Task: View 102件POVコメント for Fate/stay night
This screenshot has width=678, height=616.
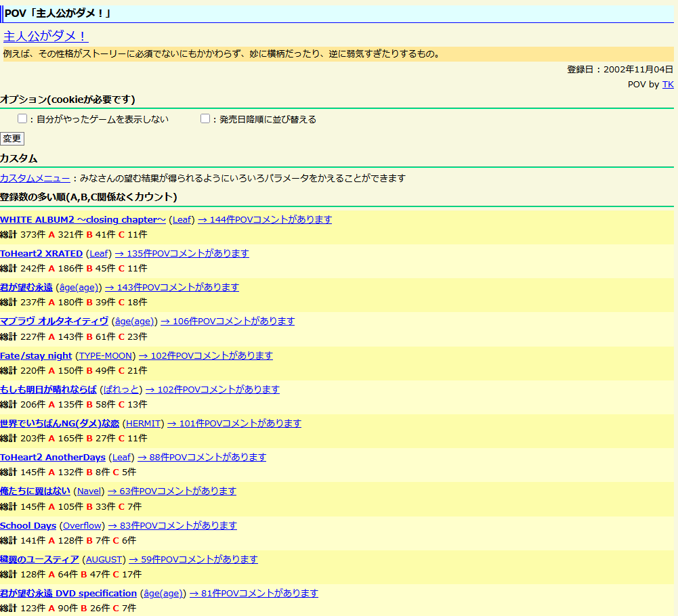Action: [206, 356]
